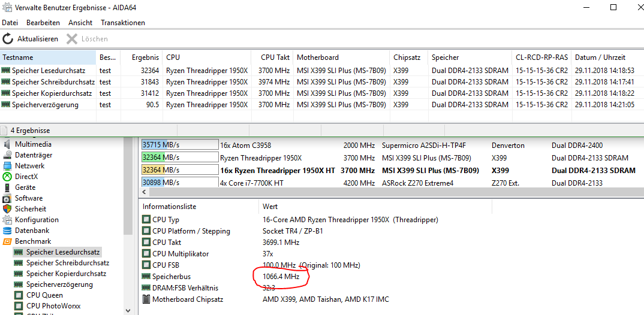Click the 29.11.2018 14:18:53 timestamp
644x315 pixels.
point(604,71)
